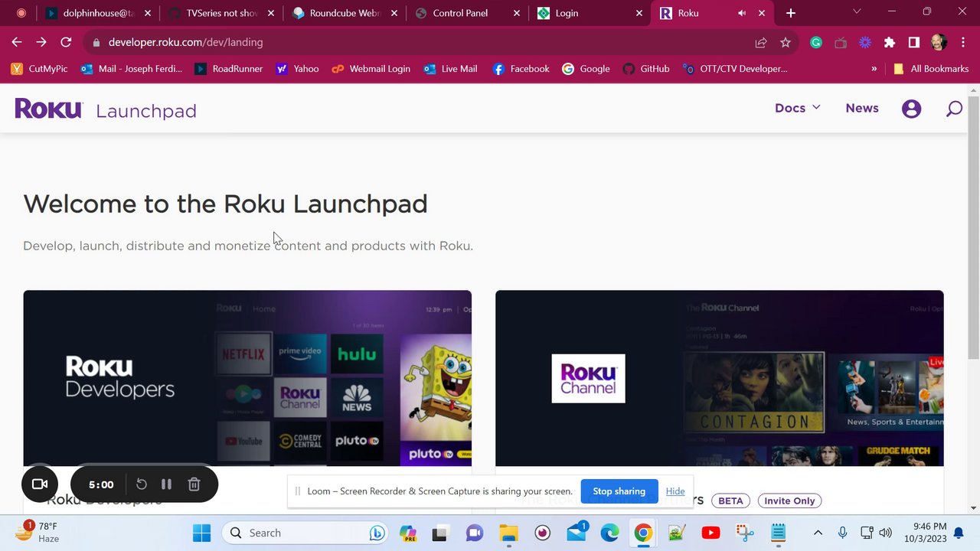Switch to the Control Panel tab
980x551 pixels.
(x=467, y=13)
